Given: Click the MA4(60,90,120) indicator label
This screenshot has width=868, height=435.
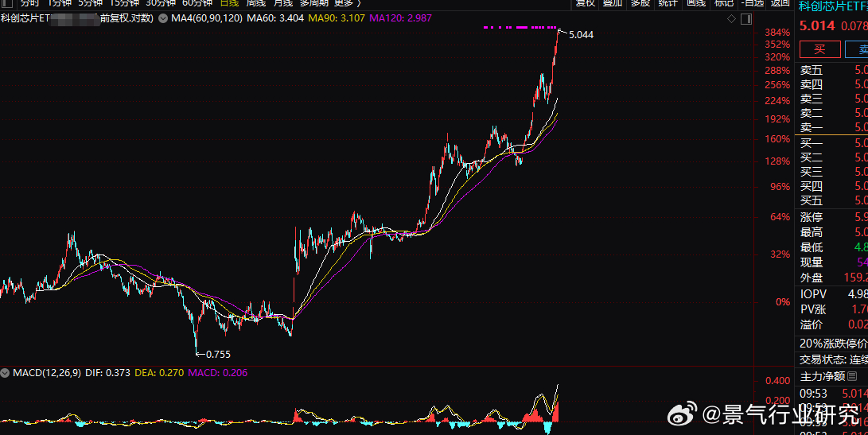Looking at the screenshot, I should pos(207,18).
